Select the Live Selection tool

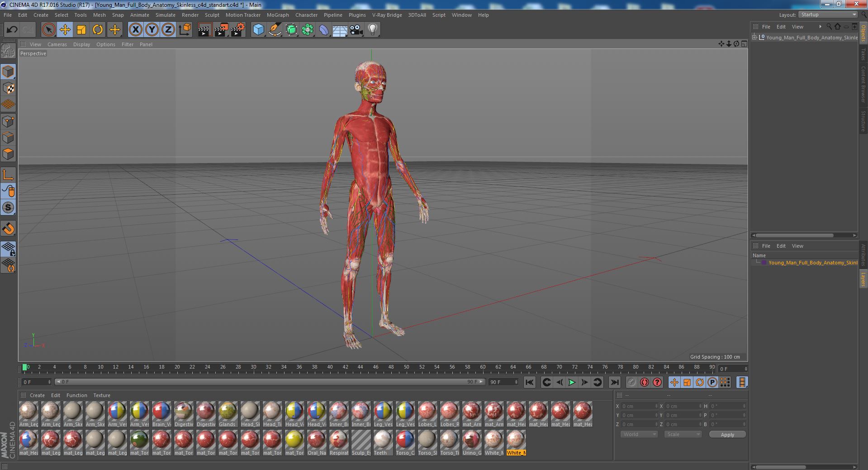tap(48, 30)
